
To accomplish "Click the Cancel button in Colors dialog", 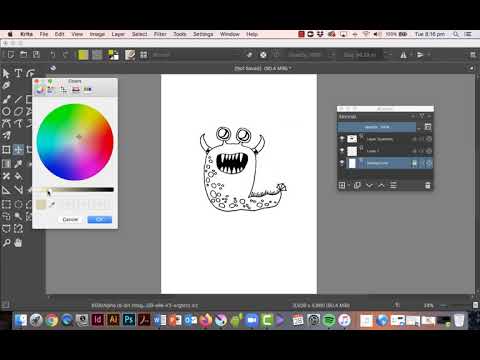I will pos(70,219).
